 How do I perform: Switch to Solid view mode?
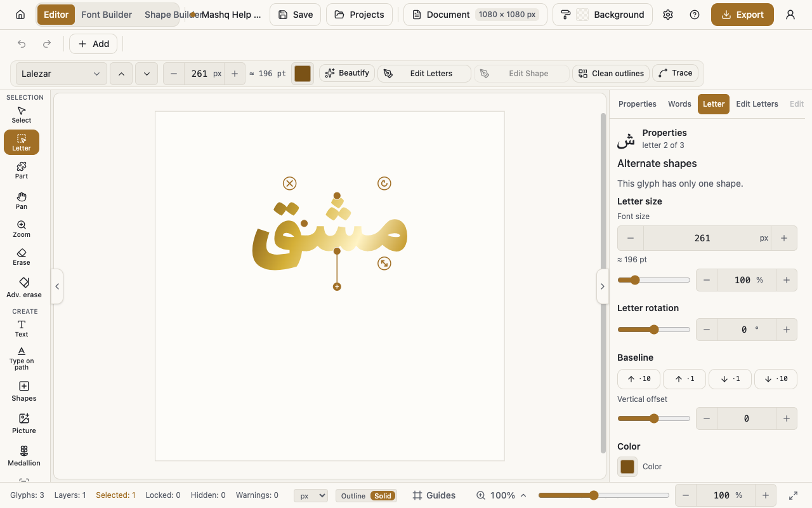(x=383, y=496)
